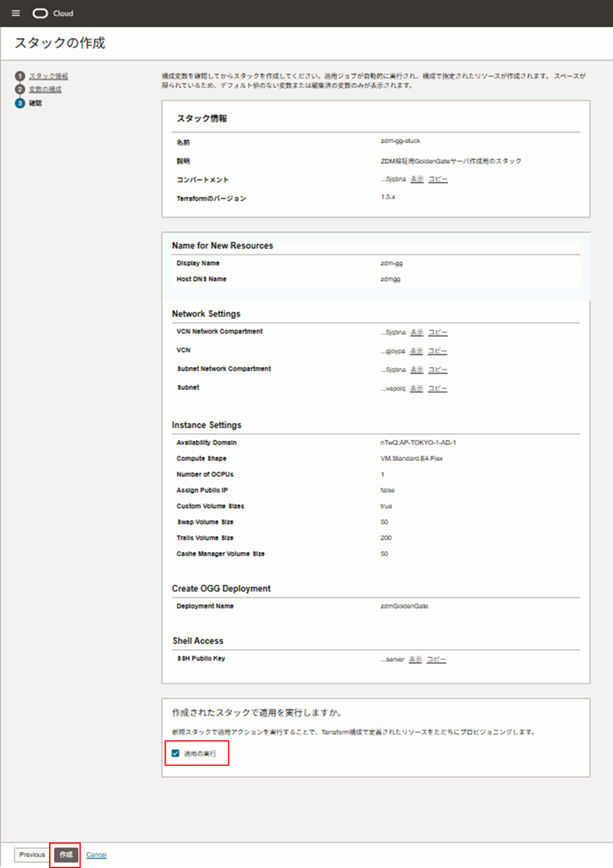
Task: Select step 3 circle icon in wizard
Action: tap(20, 103)
